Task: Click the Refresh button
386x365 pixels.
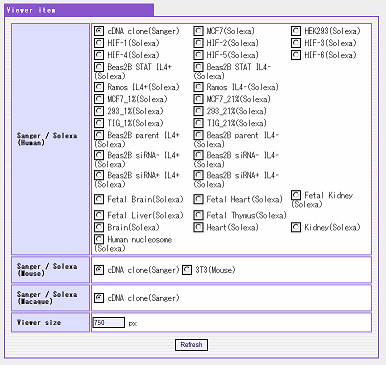Action: [x=191, y=345]
